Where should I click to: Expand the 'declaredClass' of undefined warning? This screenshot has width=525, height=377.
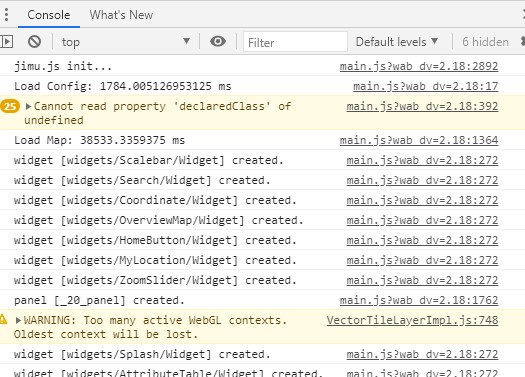coord(28,106)
